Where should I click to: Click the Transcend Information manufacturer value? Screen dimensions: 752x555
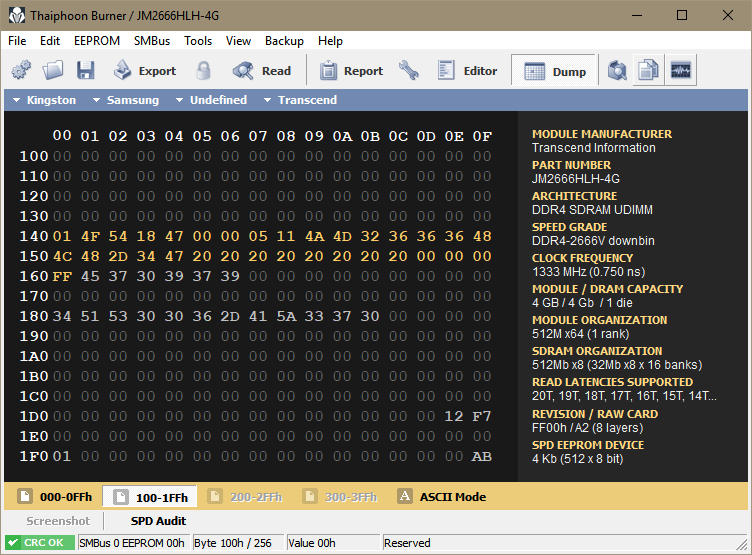click(x=593, y=148)
